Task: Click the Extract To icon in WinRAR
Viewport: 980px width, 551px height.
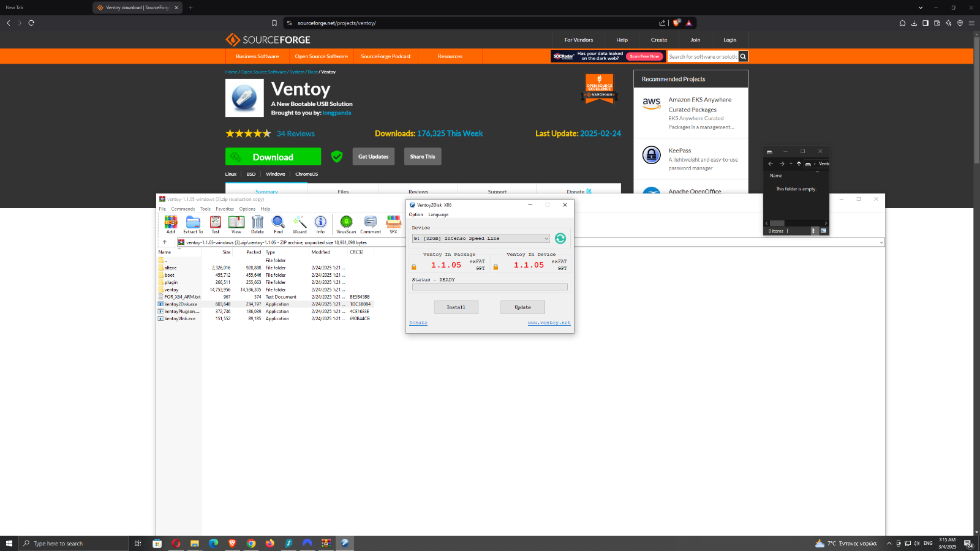Action: (193, 224)
